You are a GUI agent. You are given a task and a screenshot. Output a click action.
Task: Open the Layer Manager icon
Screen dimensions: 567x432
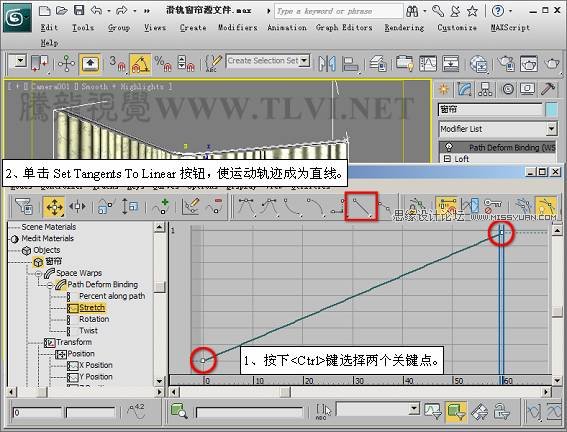click(x=378, y=64)
